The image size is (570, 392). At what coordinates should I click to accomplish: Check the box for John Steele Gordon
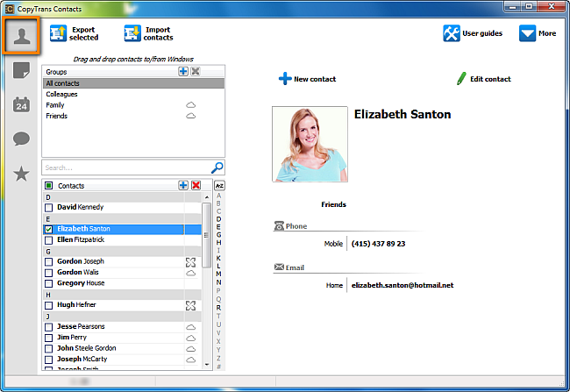(x=49, y=349)
